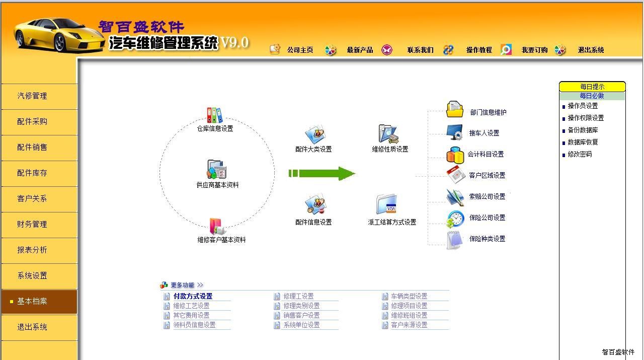
Task: Open the 我要订购 link
Action: click(x=534, y=50)
